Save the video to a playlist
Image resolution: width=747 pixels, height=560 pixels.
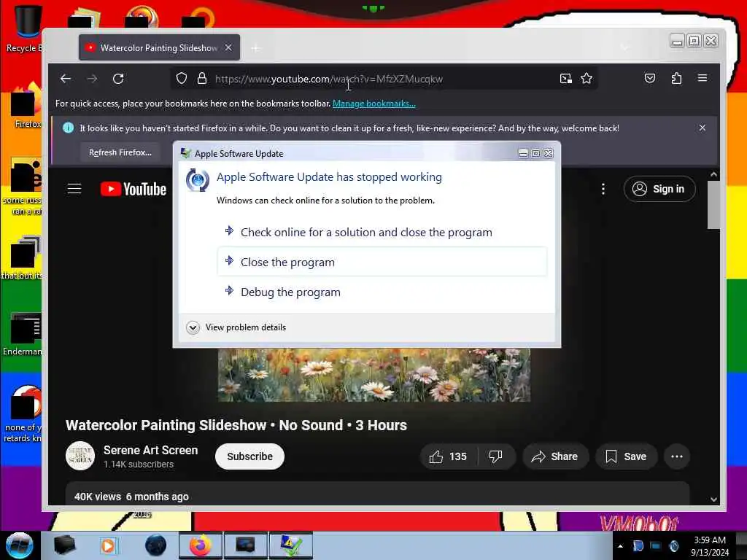[625, 456]
